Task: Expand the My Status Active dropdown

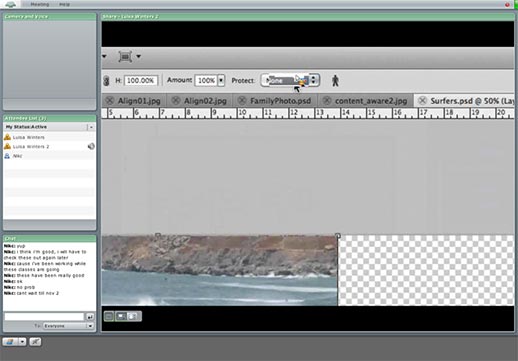Action: (x=91, y=127)
